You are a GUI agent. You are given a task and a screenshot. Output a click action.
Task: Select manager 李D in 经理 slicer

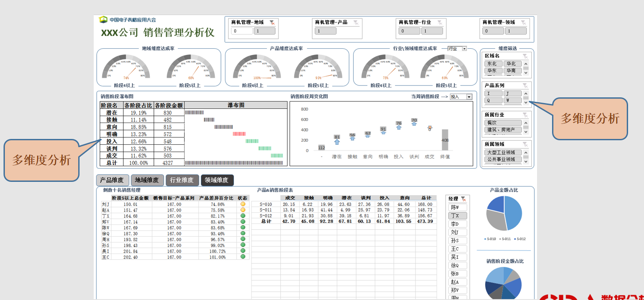click(x=457, y=224)
